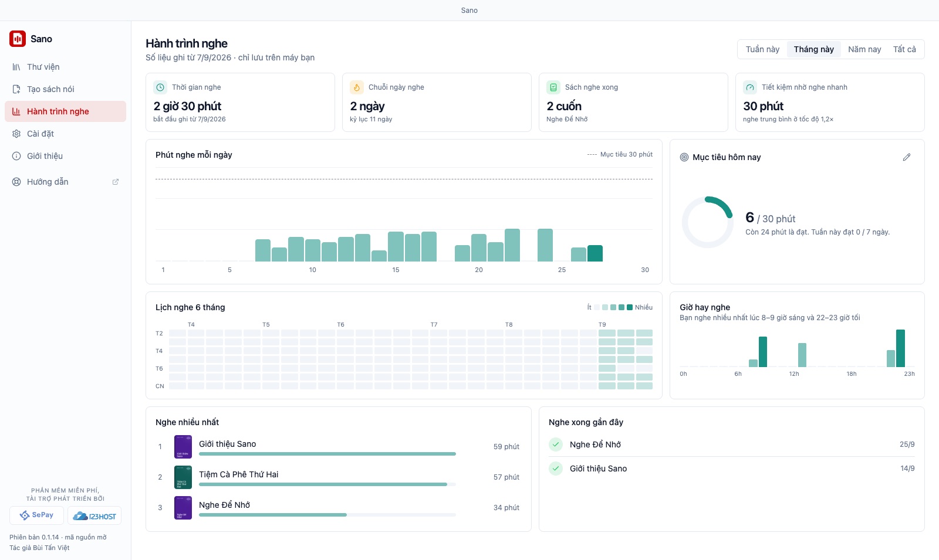Click the clock icon on Thời gian nghe
Screen dimensions: 939x560
[160, 87]
